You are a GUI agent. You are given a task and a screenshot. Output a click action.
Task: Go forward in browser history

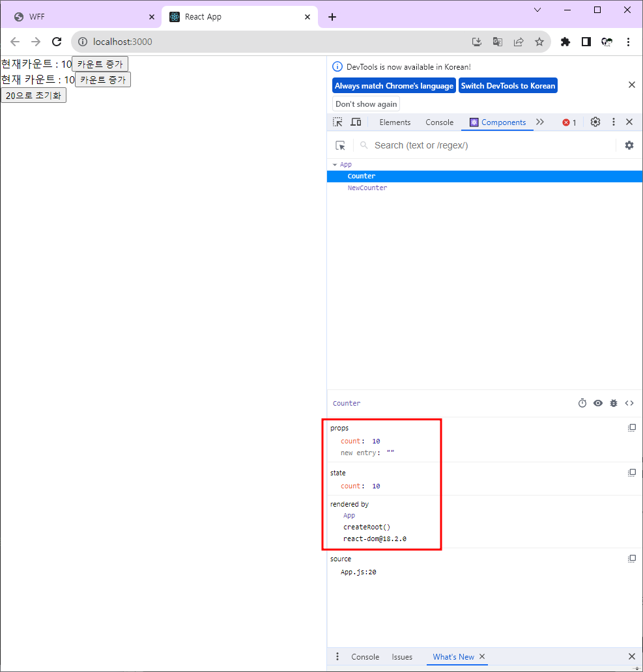coord(36,42)
